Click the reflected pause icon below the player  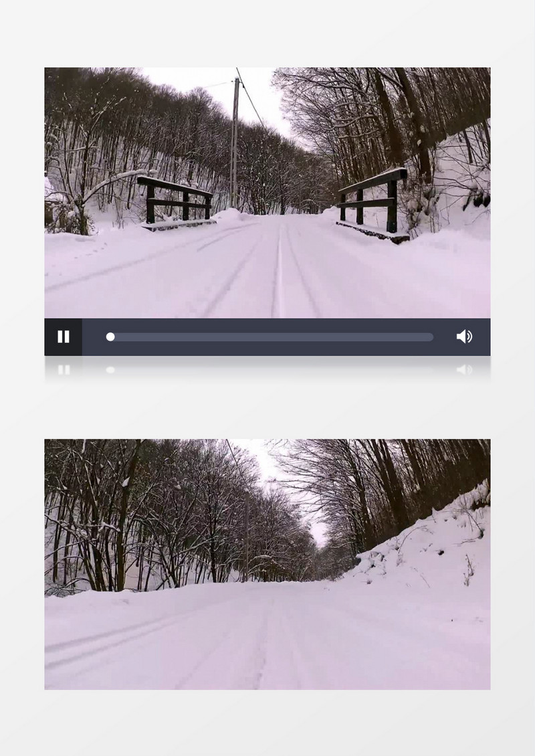coord(64,370)
